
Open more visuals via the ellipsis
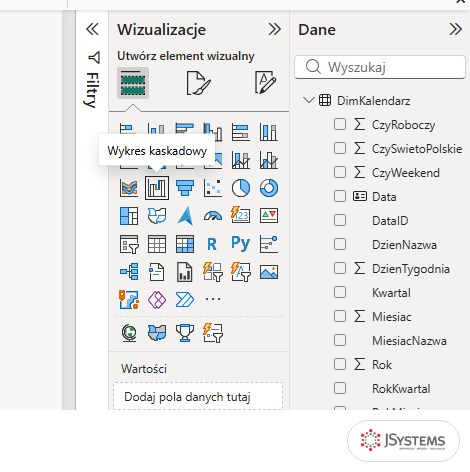213,299
